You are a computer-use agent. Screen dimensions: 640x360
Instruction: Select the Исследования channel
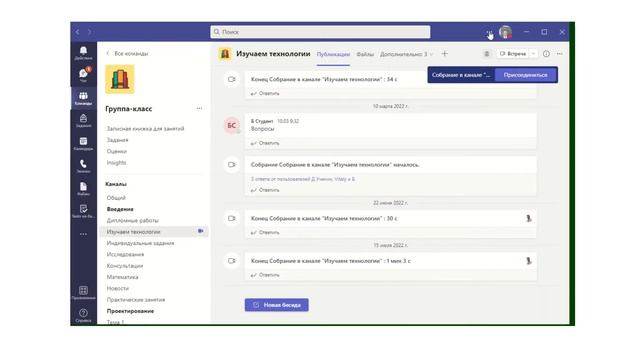(125, 255)
